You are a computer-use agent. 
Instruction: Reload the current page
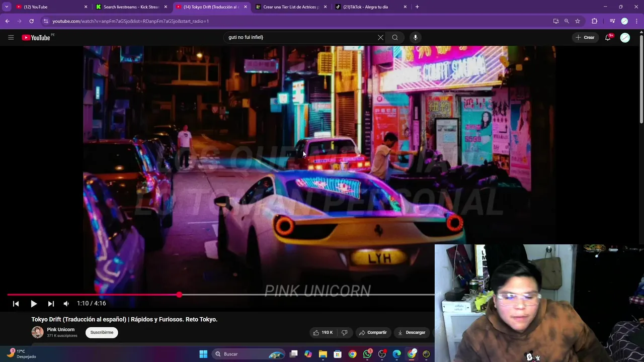point(31,21)
